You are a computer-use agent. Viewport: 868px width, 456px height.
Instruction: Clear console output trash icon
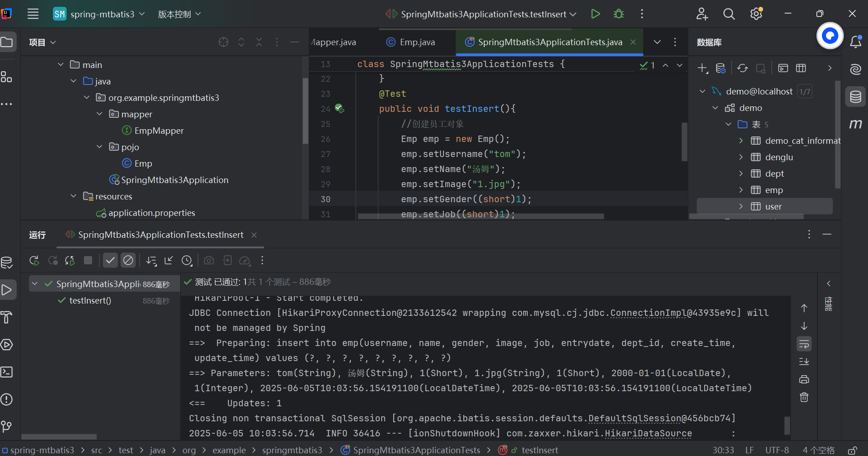pyautogui.click(x=804, y=397)
